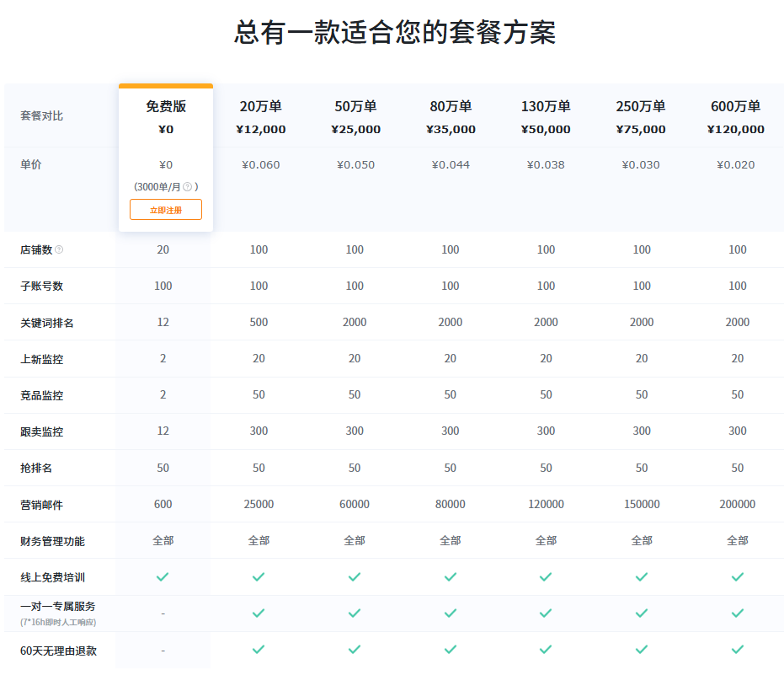The height and width of the screenshot is (675, 784).
Task: Click 130万单 checkmark in 一对一专属服务 row
Action: pyautogui.click(x=546, y=613)
